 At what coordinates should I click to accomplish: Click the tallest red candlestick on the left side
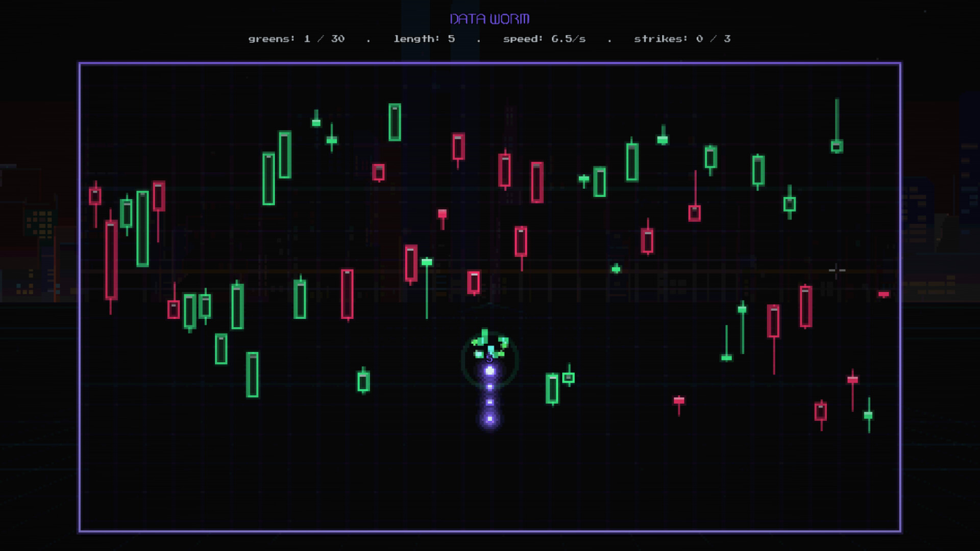tap(111, 261)
